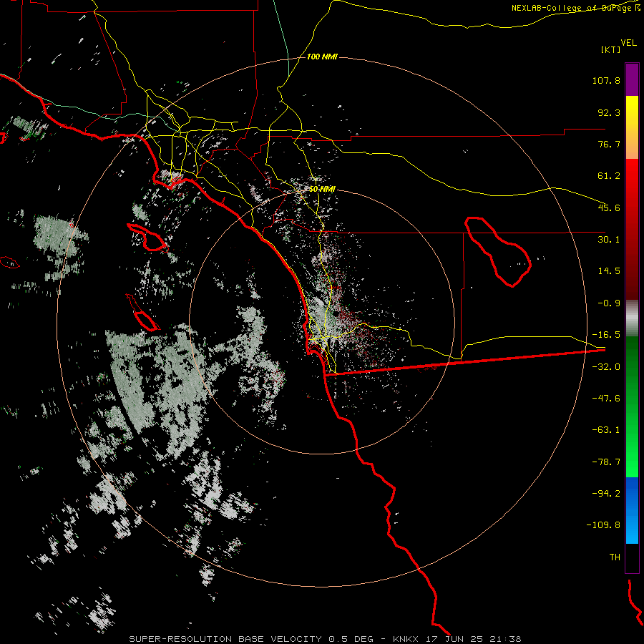Click the 100 NMI range ring label

click(322, 57)
